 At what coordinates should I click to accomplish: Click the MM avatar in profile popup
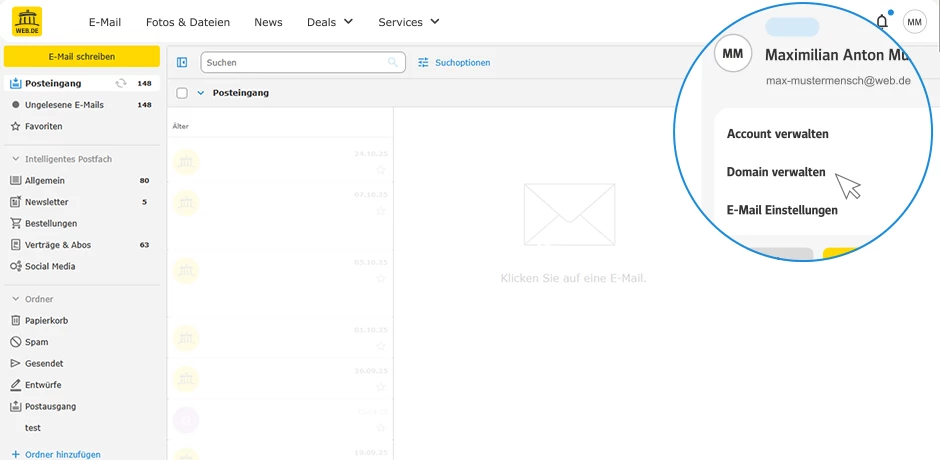(733, 54)
